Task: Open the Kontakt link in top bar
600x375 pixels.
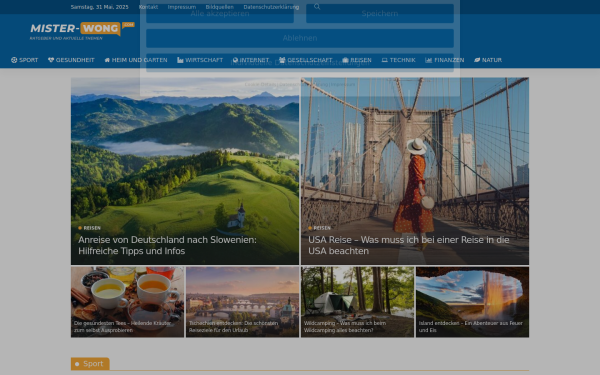Action: click(x=148, y=7)
